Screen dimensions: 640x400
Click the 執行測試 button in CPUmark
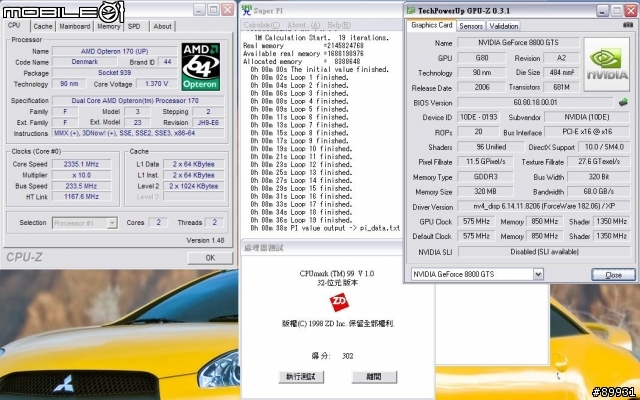301,376
